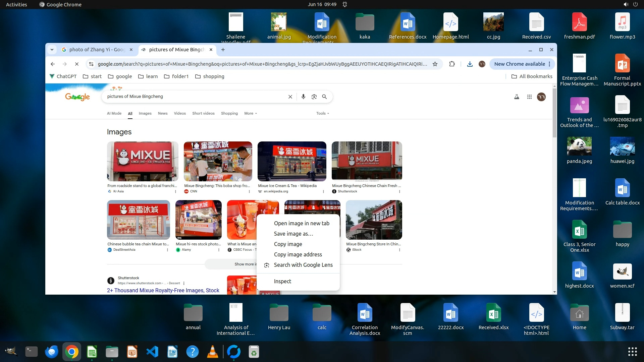The width and height of the screenshot is (644, 362).
Task: Choose 'Save image as…' from context menu
Action: click(293, 234)
